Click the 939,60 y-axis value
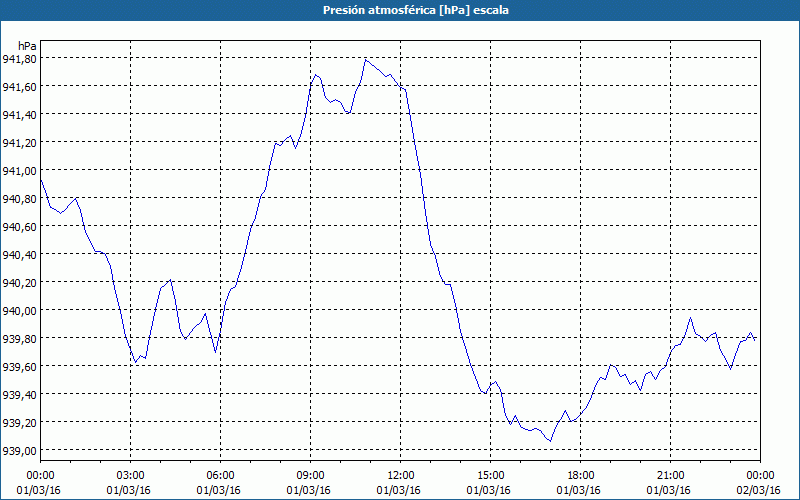The width and height of the screenshot is (800, 500). (20, 367)
